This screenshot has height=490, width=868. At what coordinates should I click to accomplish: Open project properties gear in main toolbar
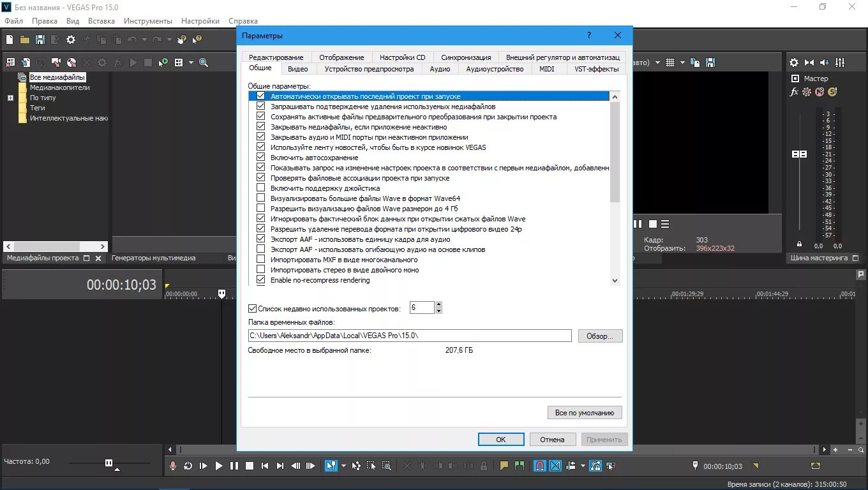coord(71,40)
